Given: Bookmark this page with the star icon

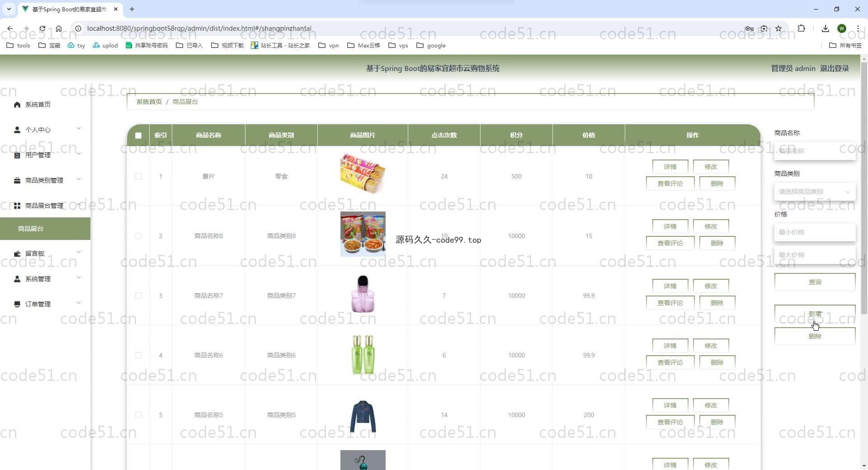Looking at the screenshot, I should click(778, 28).
